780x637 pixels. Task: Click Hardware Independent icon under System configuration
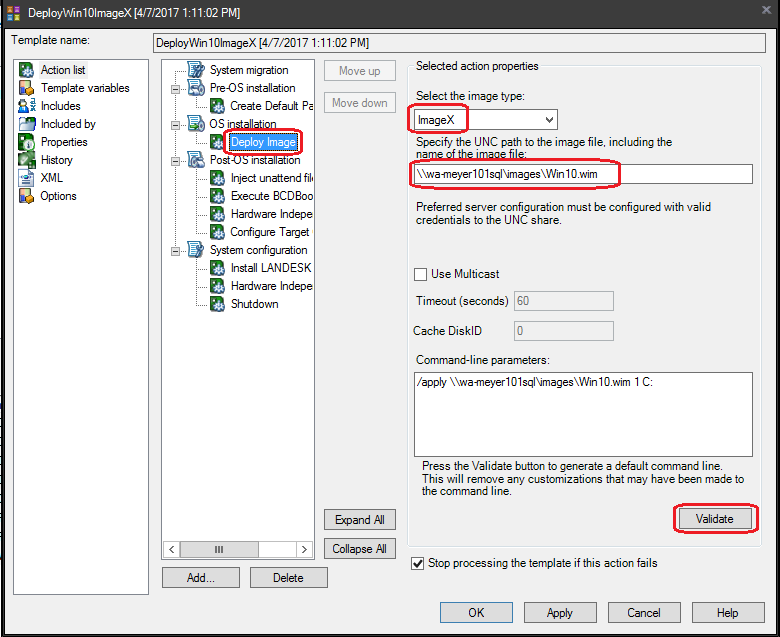click(217, 286)
